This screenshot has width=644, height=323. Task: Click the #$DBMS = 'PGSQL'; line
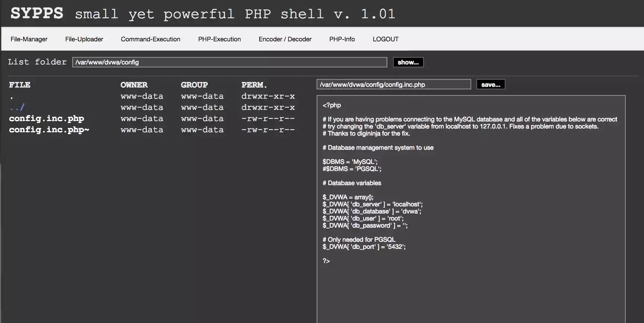coord(352,169)
